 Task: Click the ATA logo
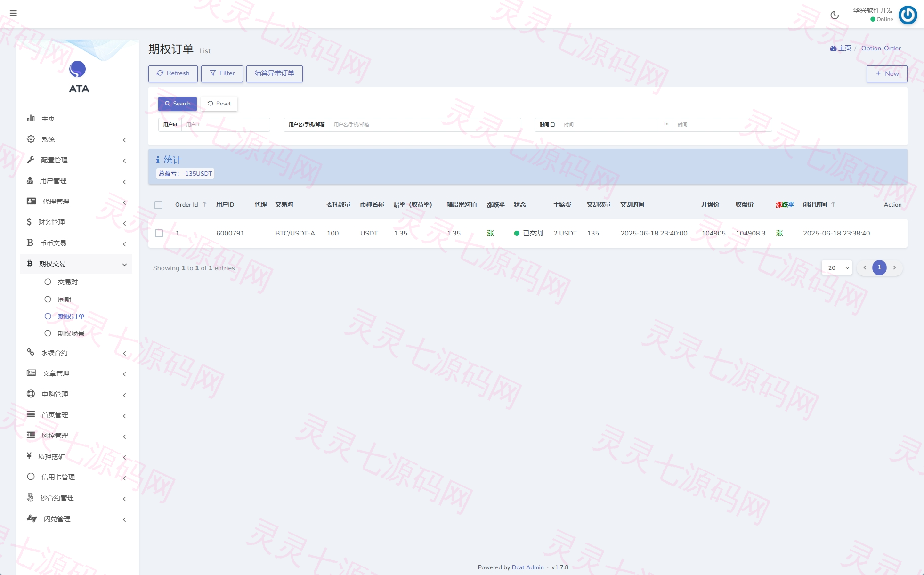[x=78, y=77]
